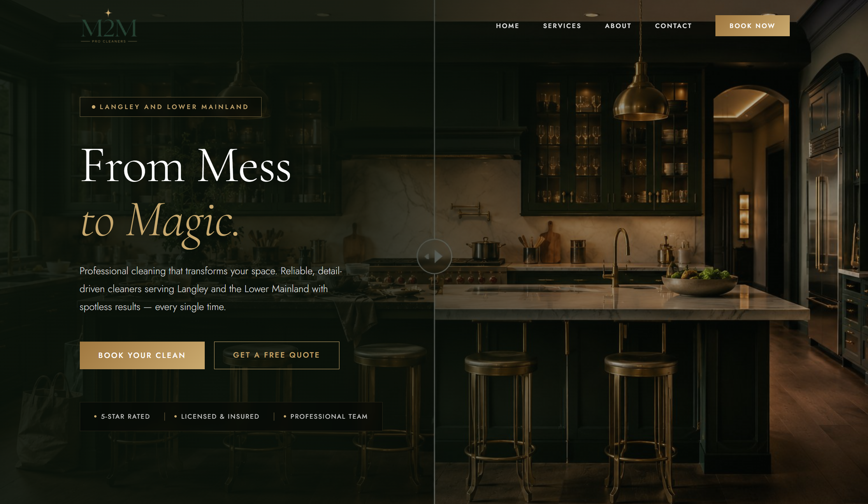Click the M2M Pro Cleaners logo
The width and height of the screenshot is (868, 504).
[109, 26]
